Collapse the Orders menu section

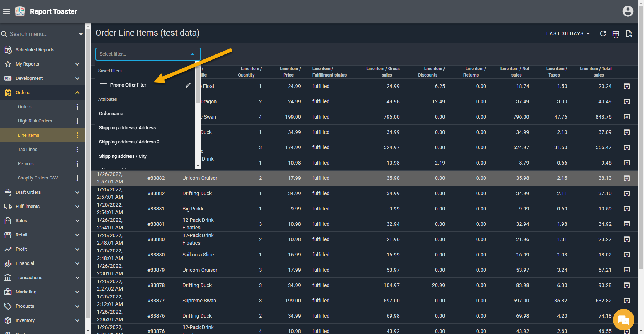[77, 93]
